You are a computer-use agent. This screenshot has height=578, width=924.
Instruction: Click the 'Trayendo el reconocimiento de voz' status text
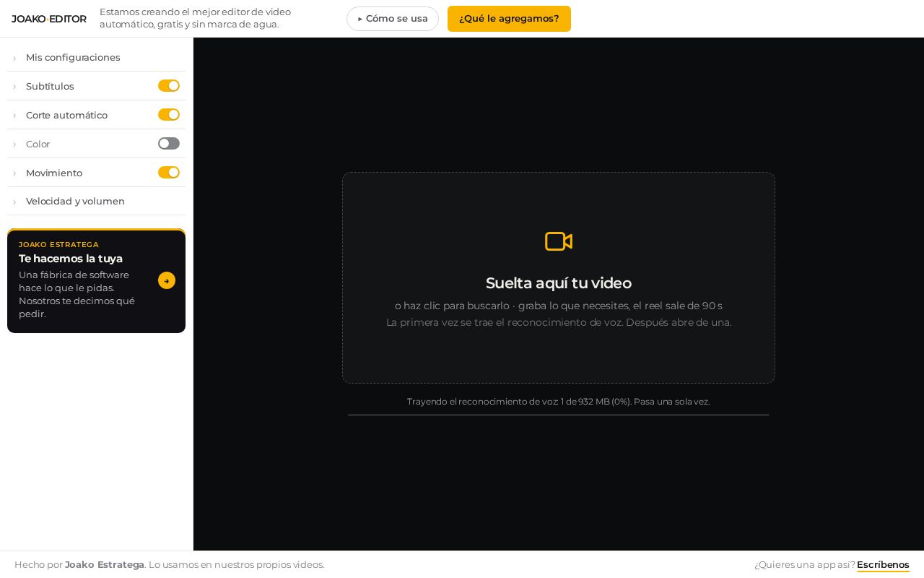559,402
